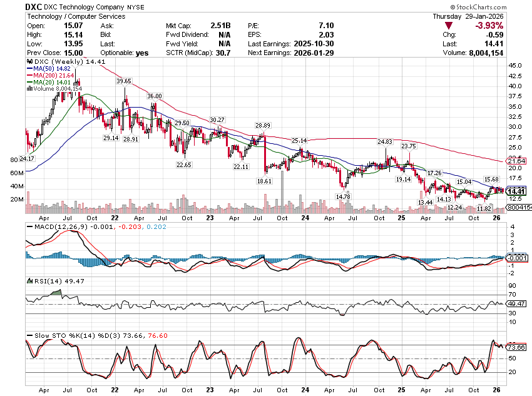Click the 21.64 MA(200) axis tag
The width and height of the screenshot is (532, 396).
pyautogui.click(x=516, y=161)
